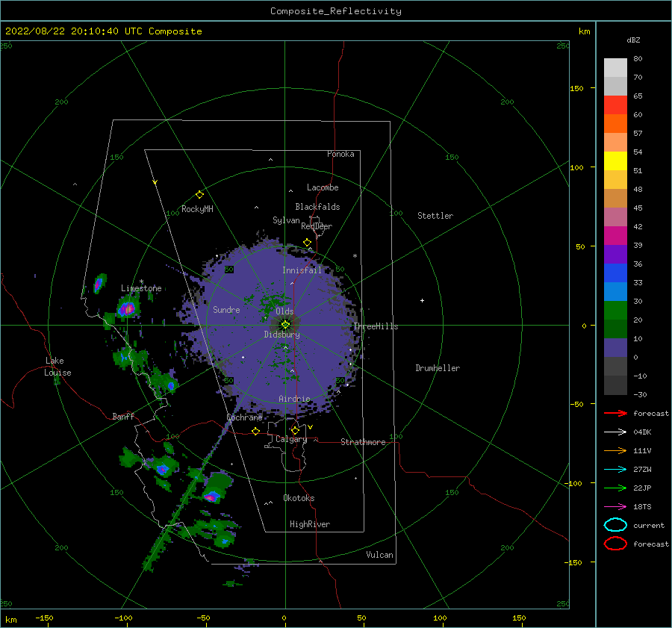Viewport: 672px width, 628px height.
Task: Click the intense storm cell below Limestone
Action: pyautogui.click(x=127, y=308)
